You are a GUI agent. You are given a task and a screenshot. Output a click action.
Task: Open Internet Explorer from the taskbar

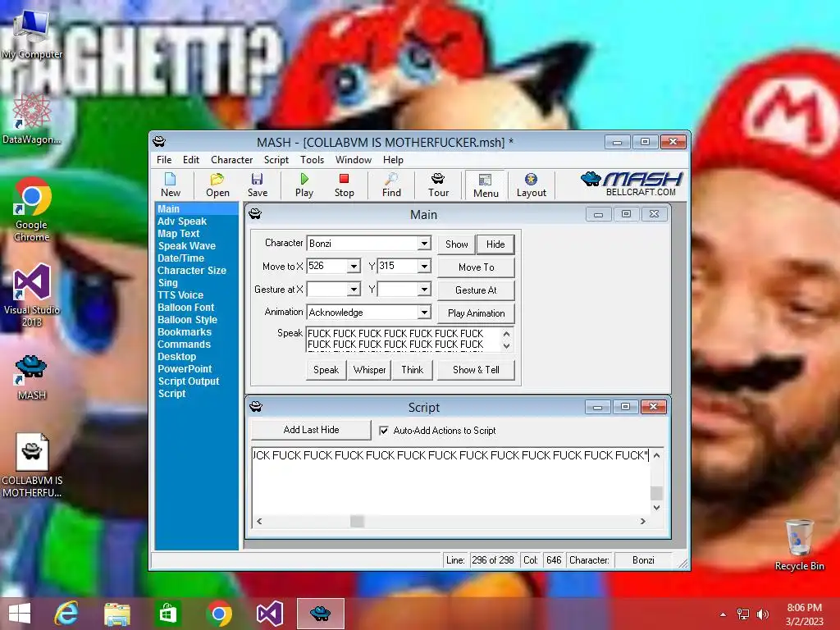coord(66,614)
